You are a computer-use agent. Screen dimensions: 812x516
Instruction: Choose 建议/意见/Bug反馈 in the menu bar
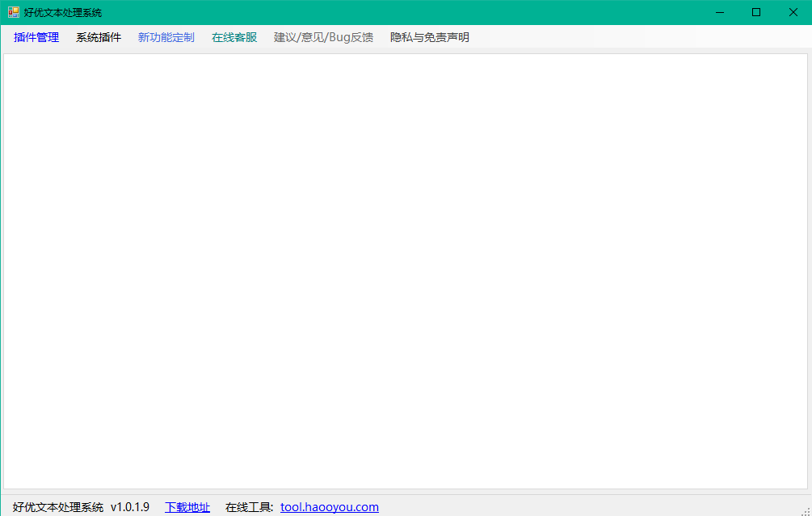tap(324, 37)
